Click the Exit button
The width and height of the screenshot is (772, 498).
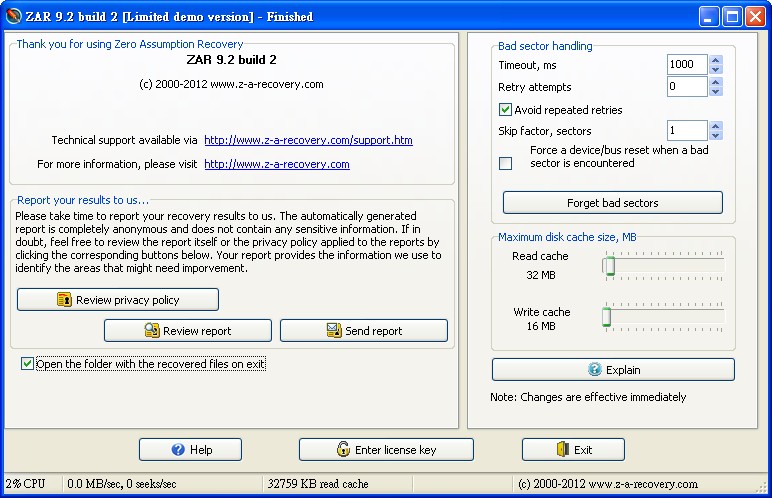(574, 449)
